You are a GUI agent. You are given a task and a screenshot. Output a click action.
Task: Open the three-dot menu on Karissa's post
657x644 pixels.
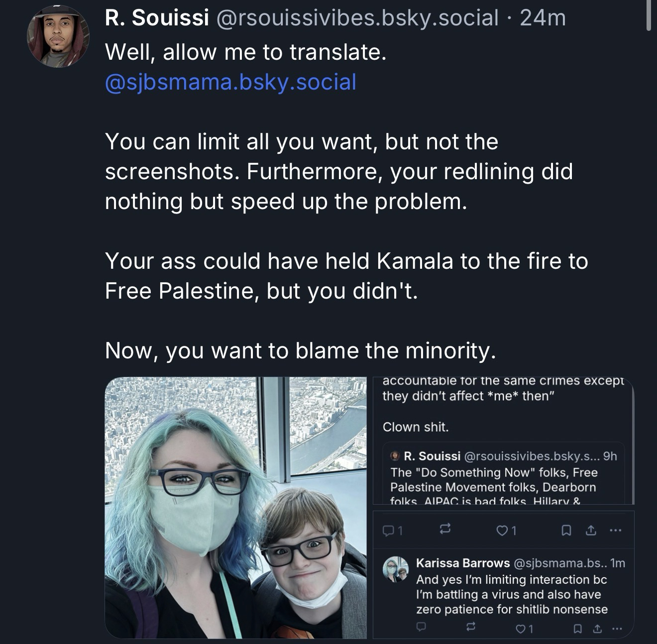617,629
